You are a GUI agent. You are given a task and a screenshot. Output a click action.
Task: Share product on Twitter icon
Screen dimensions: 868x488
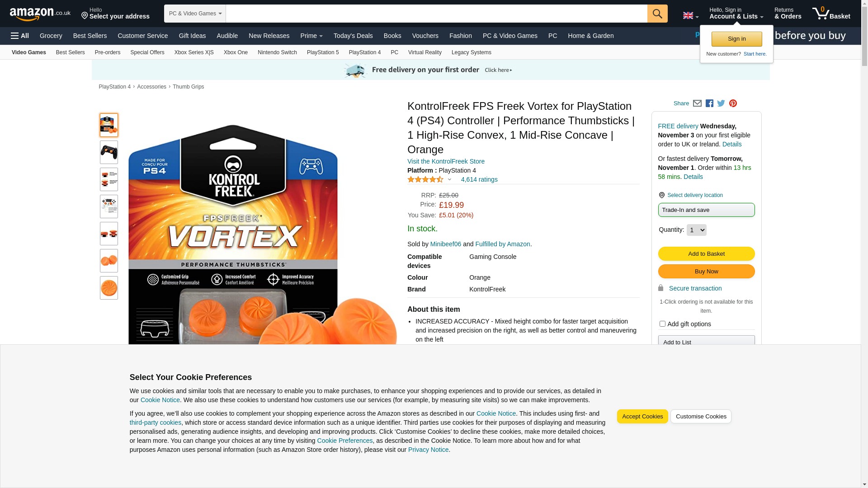[x=721, y=103]
